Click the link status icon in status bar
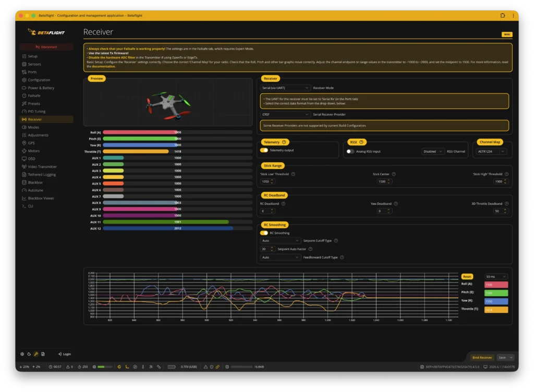This screenshot has height=392, width=534. tap(217, 367)
